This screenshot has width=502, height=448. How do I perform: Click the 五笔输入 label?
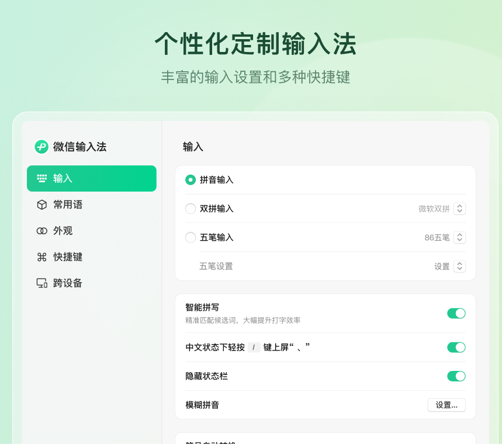(216, 238)
